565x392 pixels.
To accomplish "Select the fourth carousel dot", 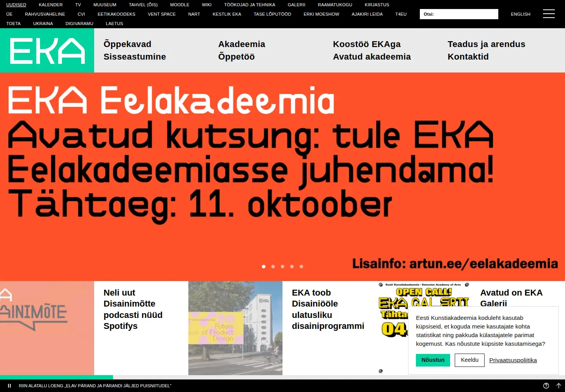I will tap(292, 267).
